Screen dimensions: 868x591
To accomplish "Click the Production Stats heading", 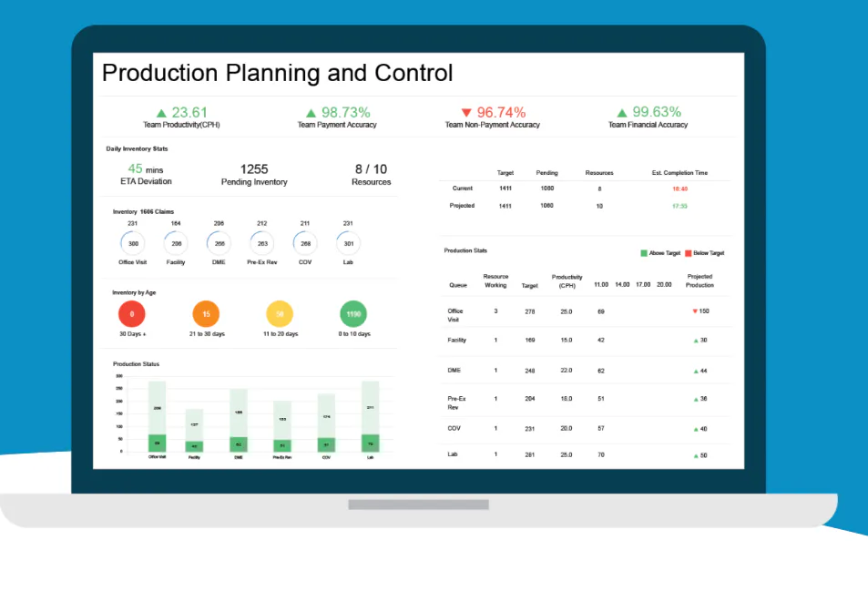I will tap(465, 250).
